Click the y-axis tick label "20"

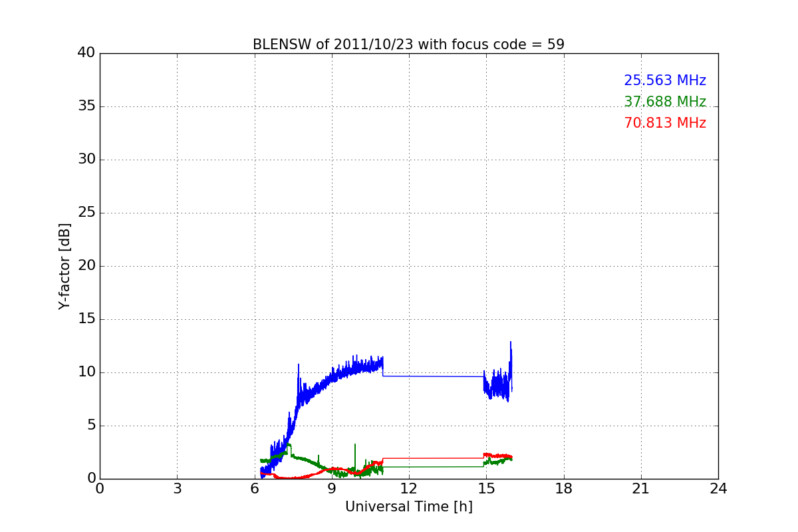[x=86, y=266]
